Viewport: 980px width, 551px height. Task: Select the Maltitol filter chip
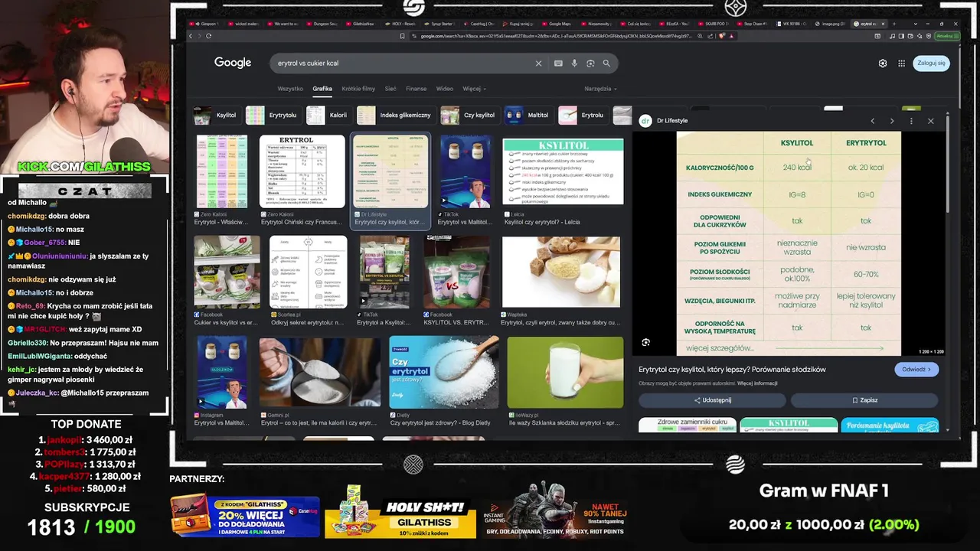pos(528,116)
